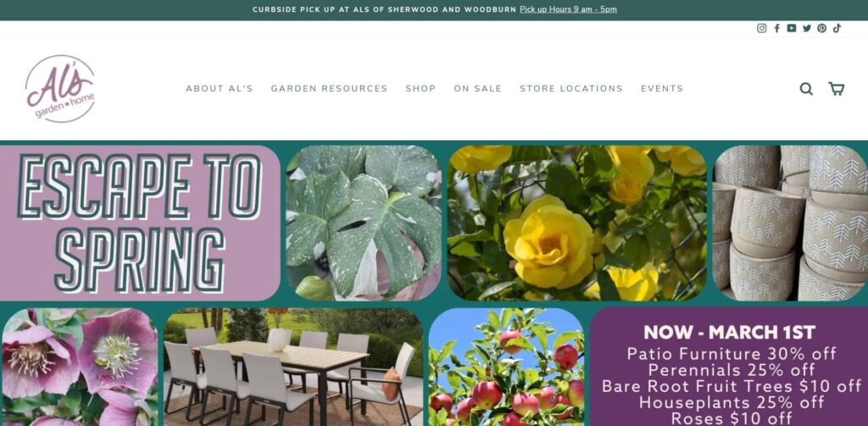868x426 pixels.
Task: Open the TikTok social icon
Action: [837, 28]
